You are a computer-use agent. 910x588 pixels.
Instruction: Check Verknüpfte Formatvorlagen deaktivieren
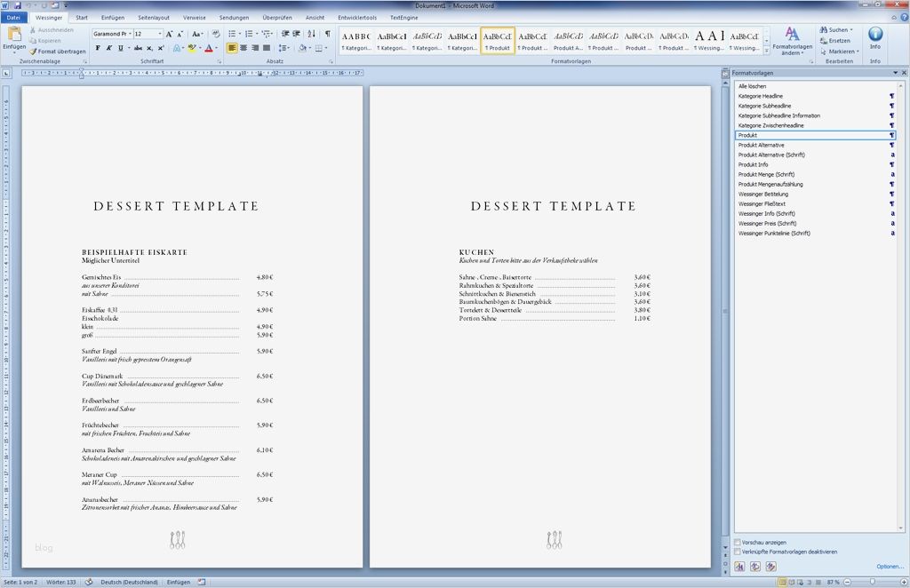(x=737, y=552)
